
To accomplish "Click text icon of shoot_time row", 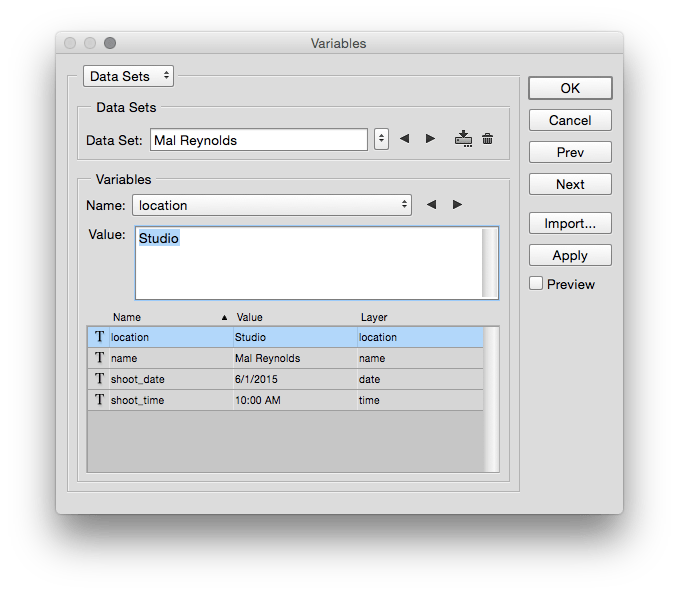I will click(99, 400).
